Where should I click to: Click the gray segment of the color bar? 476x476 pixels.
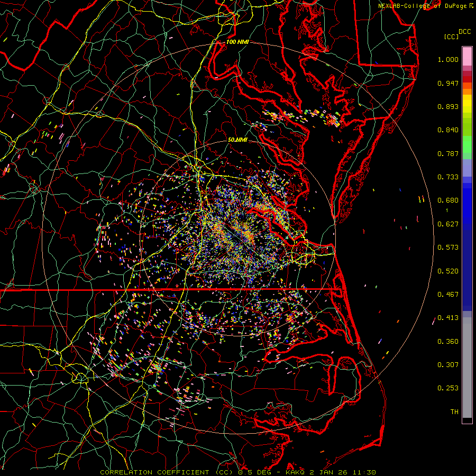click(x=467, y=368)
